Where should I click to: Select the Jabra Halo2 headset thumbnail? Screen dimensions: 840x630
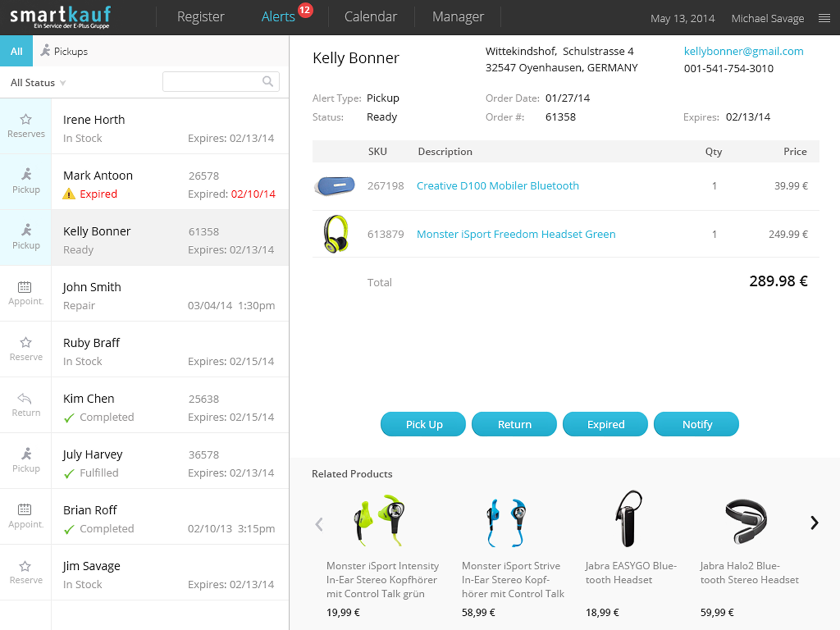pos(746,520)
